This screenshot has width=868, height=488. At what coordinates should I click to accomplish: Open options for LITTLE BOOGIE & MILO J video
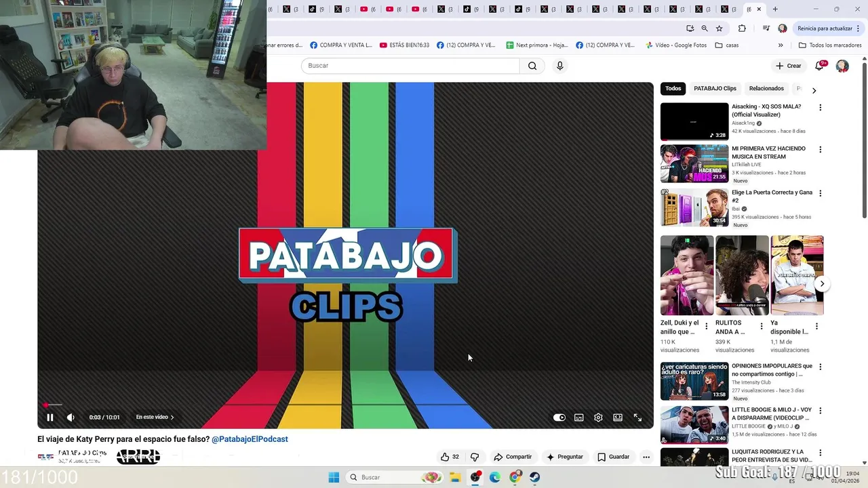[820, 411]
